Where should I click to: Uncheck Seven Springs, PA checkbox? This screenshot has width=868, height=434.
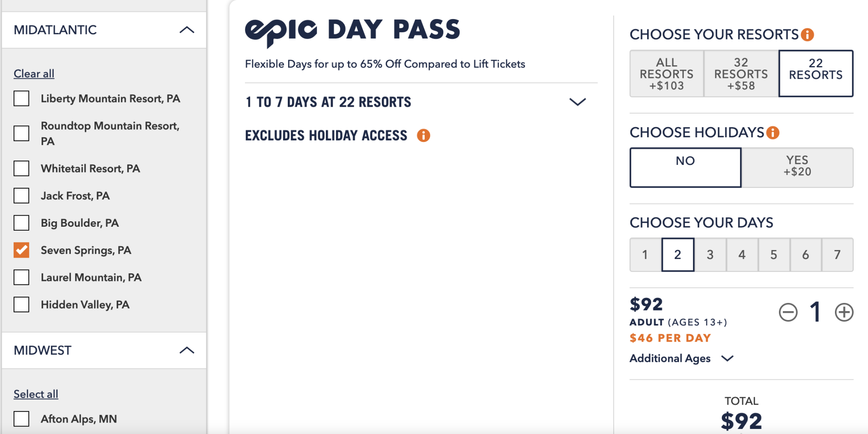pyautogui.click(x=21, y=250)
